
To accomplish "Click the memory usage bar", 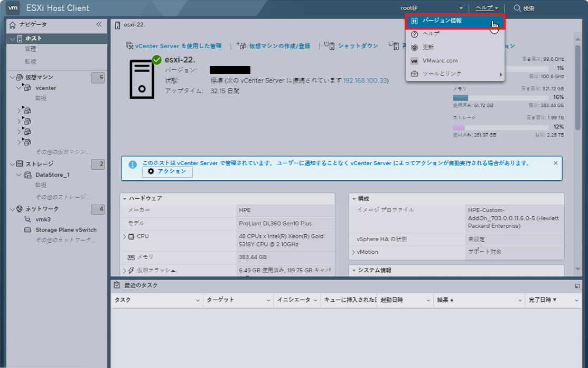I will tap(500, 97).
